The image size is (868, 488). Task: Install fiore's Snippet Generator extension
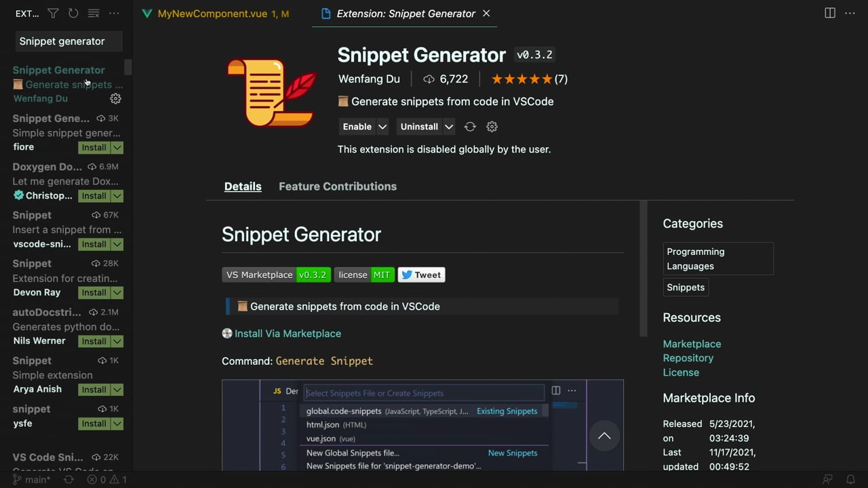(x=94, y=148)
